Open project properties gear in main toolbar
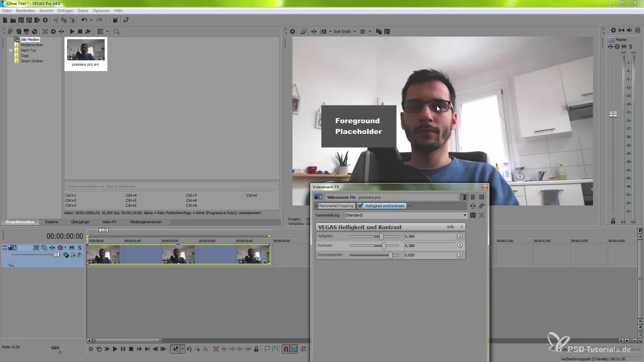644x362 pixels. click(x=45, y=20)
